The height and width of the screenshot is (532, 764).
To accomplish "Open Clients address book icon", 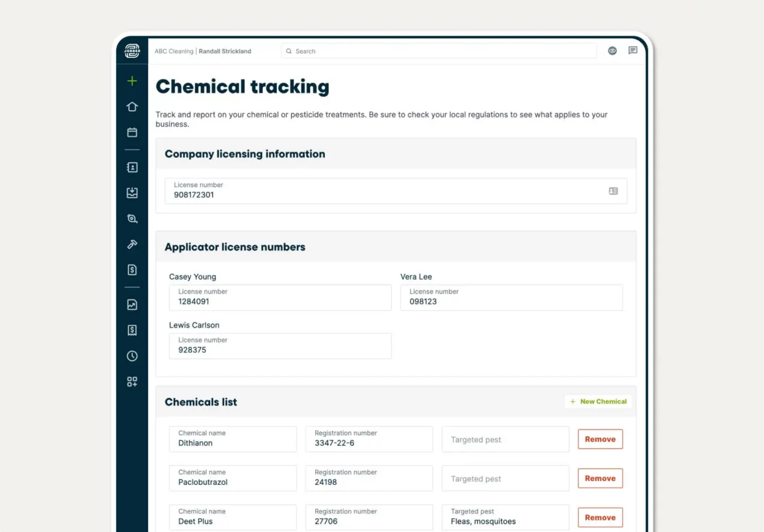I will 132,167.
